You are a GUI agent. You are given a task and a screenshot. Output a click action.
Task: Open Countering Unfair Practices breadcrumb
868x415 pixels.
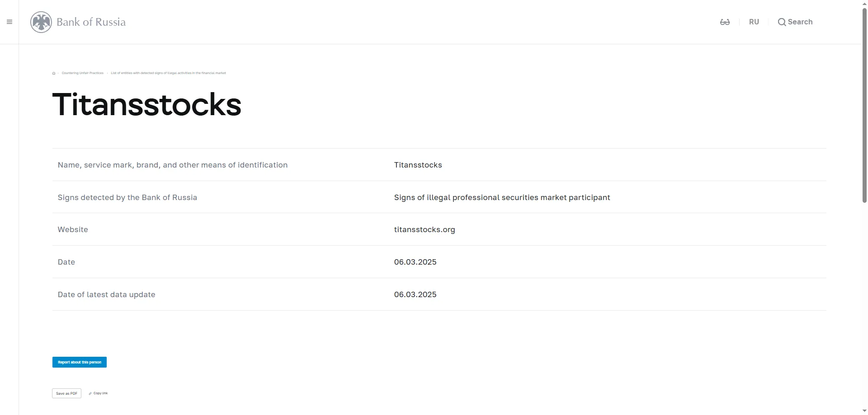point(82,73)
